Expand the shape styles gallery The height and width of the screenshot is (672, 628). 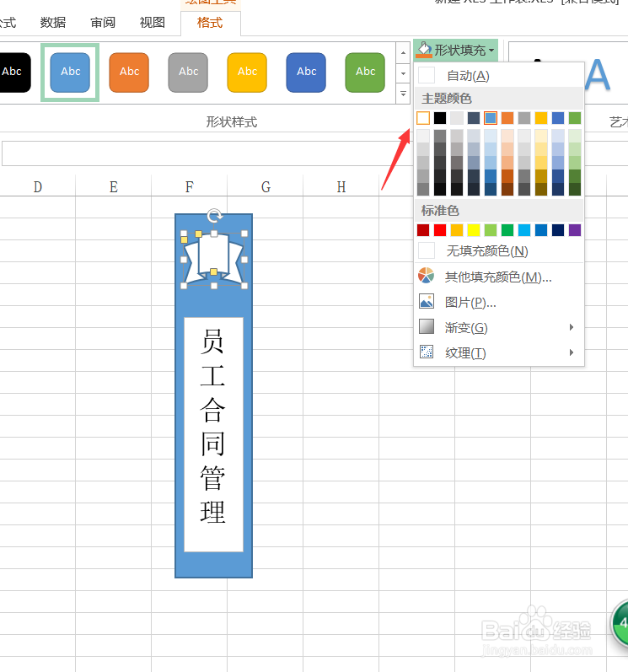click(x=403, y=94)
